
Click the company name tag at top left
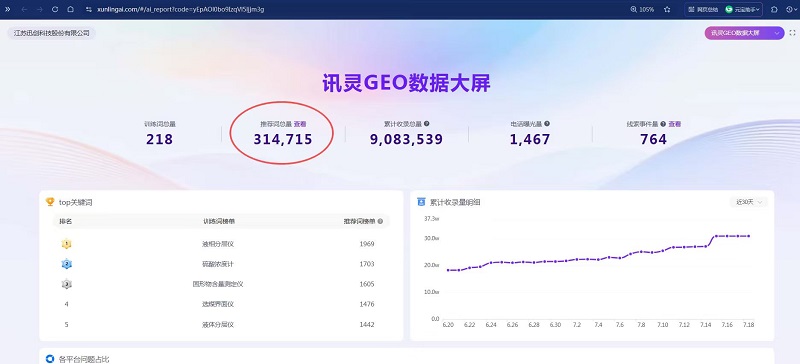pyautogui.click(x=52, y=33)
